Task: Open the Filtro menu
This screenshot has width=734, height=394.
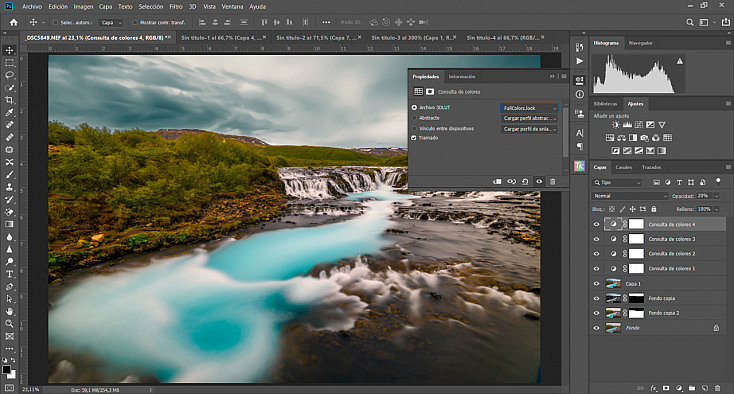Action: click(x=176, y=7)
